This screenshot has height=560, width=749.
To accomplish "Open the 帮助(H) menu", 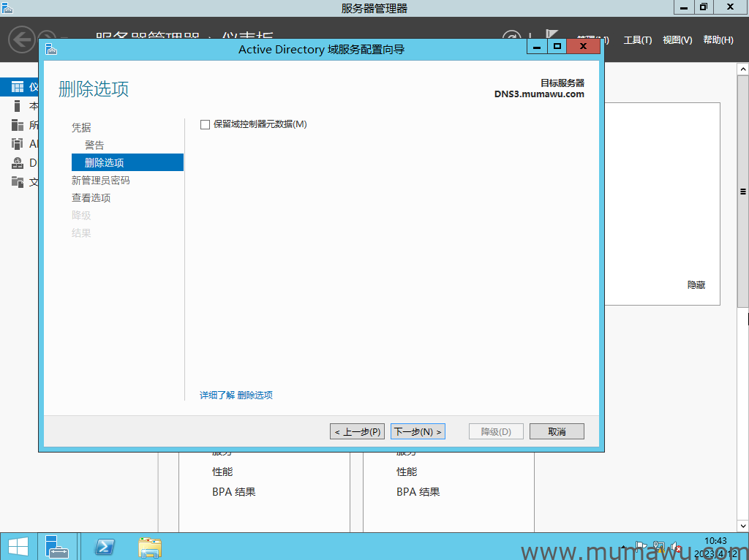I will pyautogui.click(x=718, y=40).
